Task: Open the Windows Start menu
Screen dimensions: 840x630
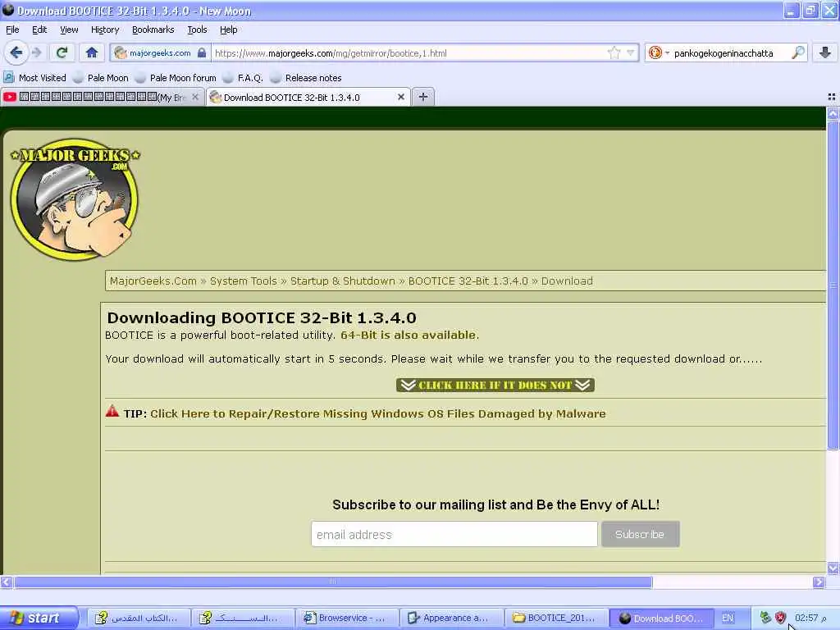Action: pyautogui.click(x=38, y=618)
